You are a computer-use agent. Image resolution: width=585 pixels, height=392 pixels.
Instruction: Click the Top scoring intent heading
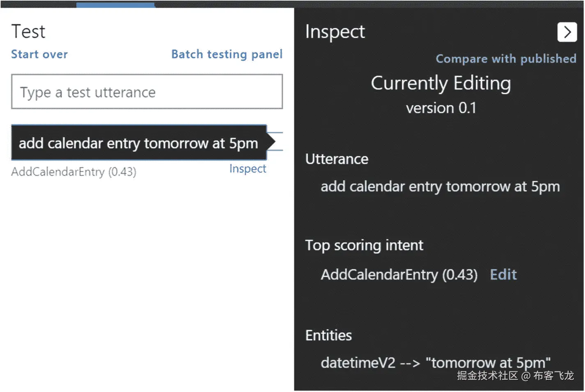click(364, 245)
